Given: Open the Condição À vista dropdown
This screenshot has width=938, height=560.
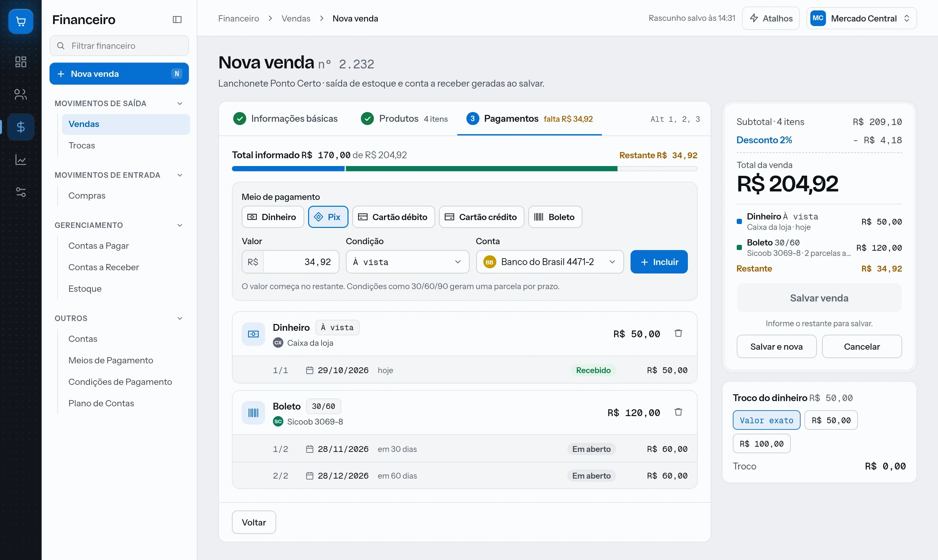Looking at the screenshot, I should [x=407, y=262].
